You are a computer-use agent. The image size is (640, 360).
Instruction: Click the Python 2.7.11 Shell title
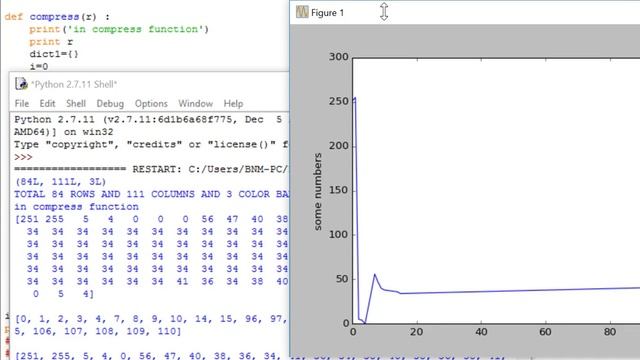click(74, 84)
